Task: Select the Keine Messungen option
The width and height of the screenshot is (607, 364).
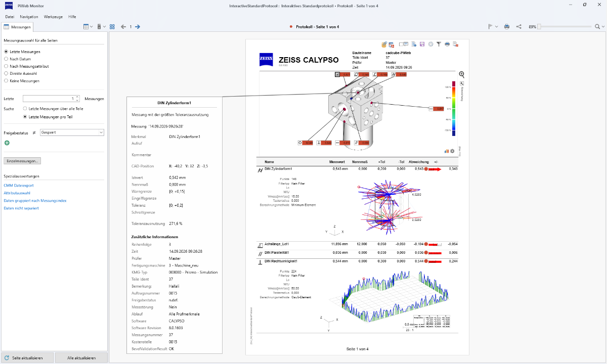Action: pos(6,81)
